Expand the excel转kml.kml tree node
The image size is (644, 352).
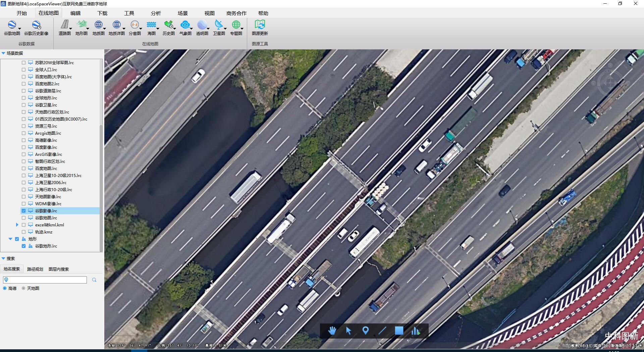click(17, 225)
